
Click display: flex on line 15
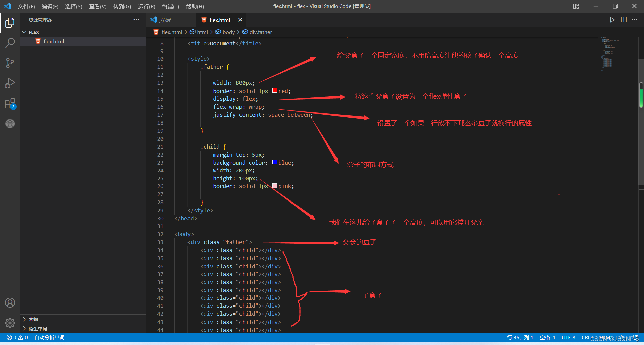[235, 99]
